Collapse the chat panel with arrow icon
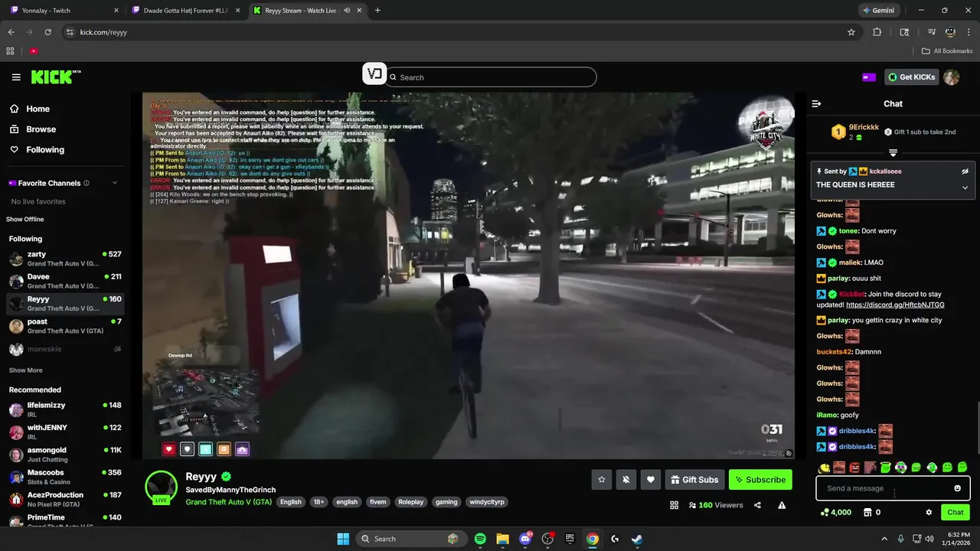980x551 pixels. [x=816, y=103]
